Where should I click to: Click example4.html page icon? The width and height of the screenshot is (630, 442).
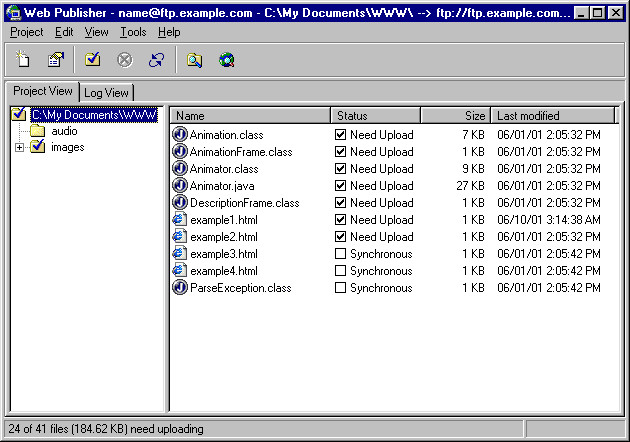pos(180,270)
